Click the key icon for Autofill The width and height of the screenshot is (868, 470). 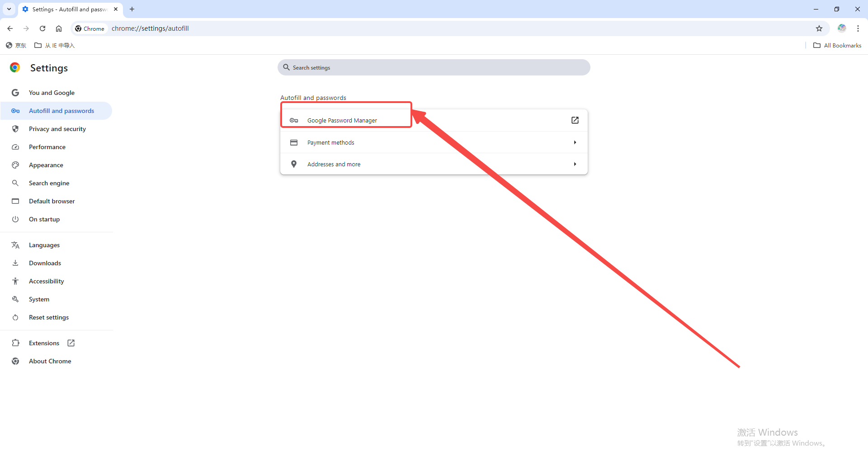15,111
